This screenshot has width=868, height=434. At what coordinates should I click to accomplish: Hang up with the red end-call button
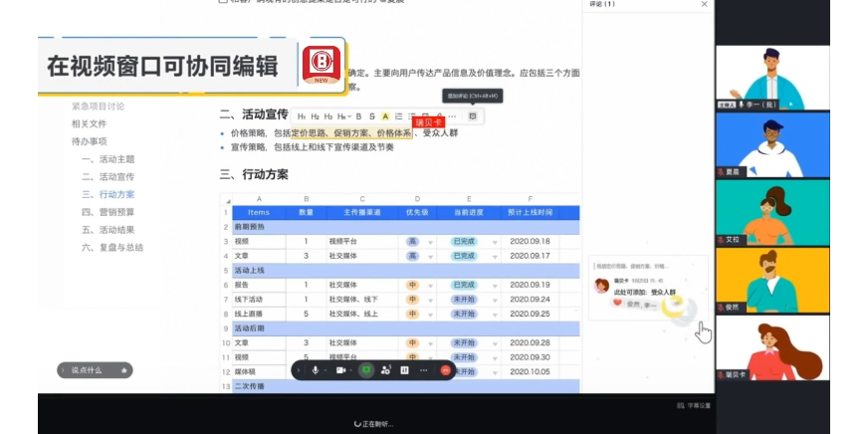tap(445, 370)
